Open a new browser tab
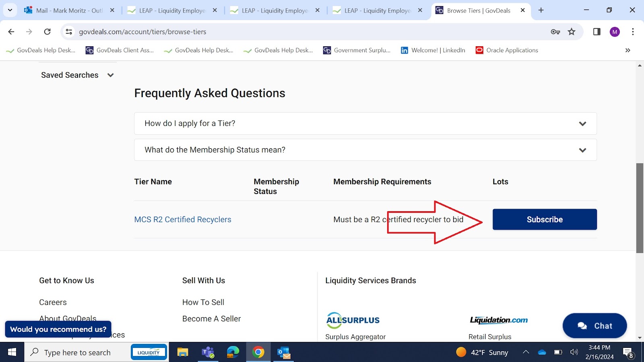644x362 pixels. 541,10
